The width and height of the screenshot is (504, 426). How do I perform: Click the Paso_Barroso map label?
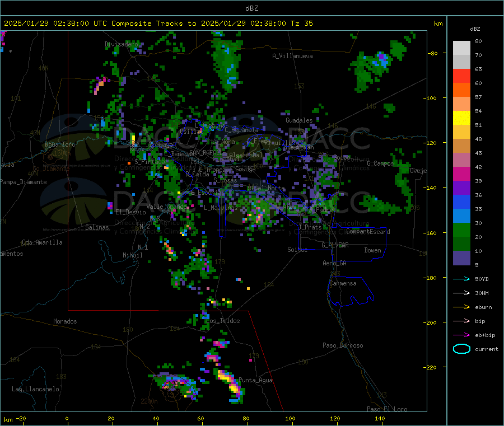click(343, 345)
